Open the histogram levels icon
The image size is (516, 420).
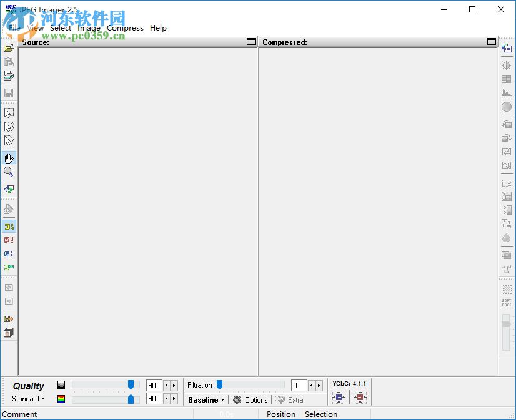coord(507,93)
